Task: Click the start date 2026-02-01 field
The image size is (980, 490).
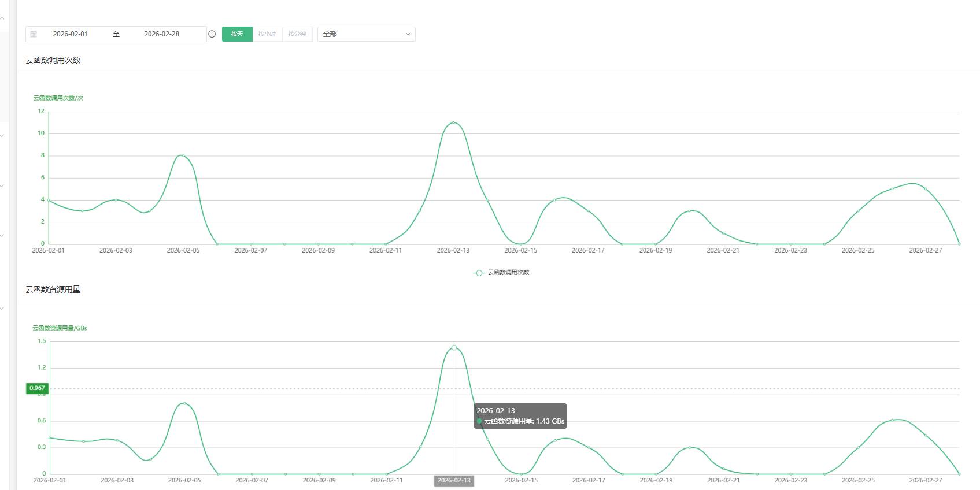Action: point(71,34)
